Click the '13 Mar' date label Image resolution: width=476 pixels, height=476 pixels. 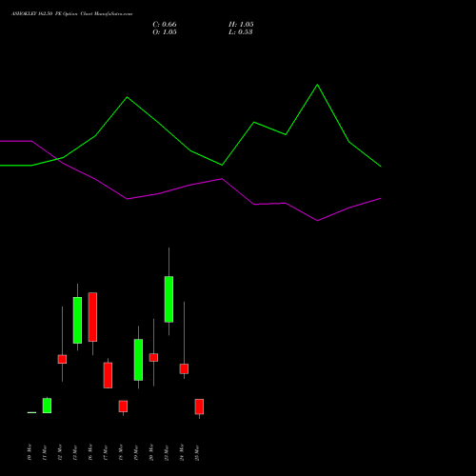coord(75,452)
